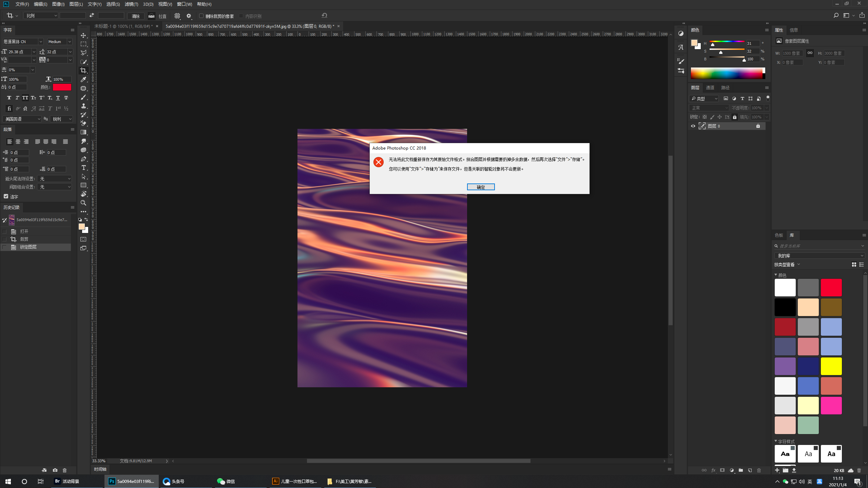The height and width of the screenshot is (488, 868).
Task: Open 美国英语 language dropdown
Action: [x=22, y=119]
